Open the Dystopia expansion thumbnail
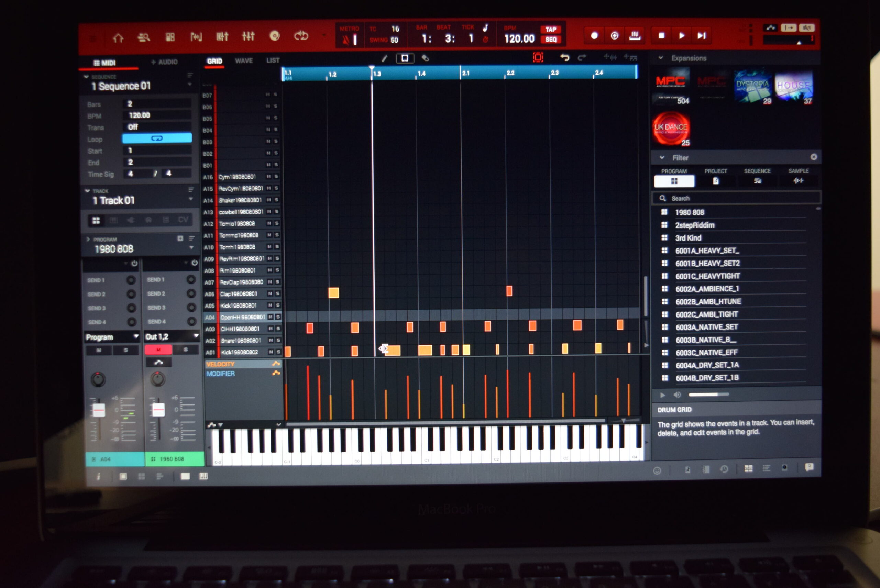This screenshot has width=880, height=588. 752,87
